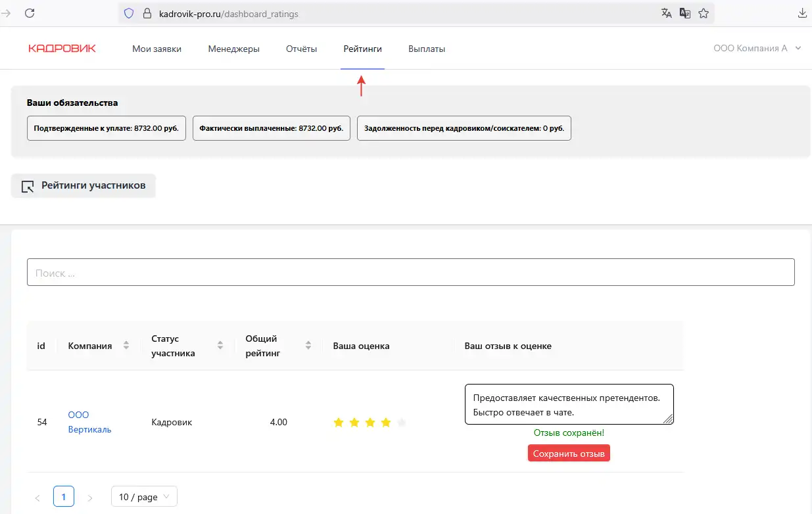Image resolution: width=812 pixels, height=514 pixels.
Task: Open the Выплаты tab
Action: click(427, 49)
